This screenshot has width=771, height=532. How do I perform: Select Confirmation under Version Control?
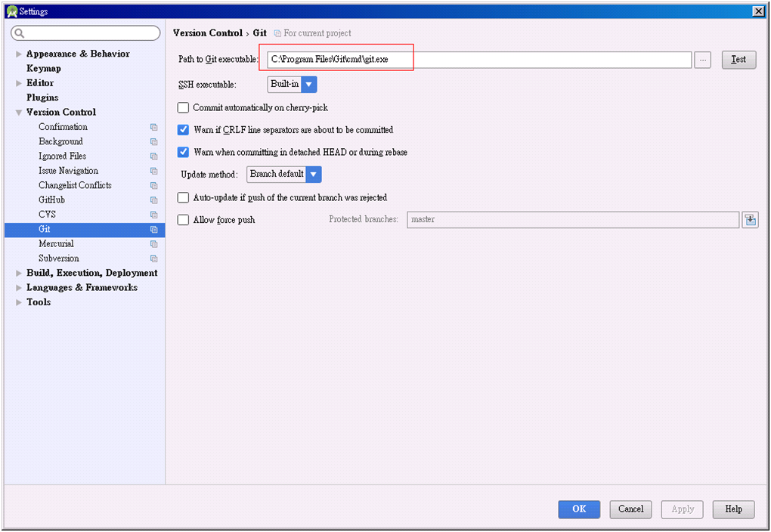[63, 127]
